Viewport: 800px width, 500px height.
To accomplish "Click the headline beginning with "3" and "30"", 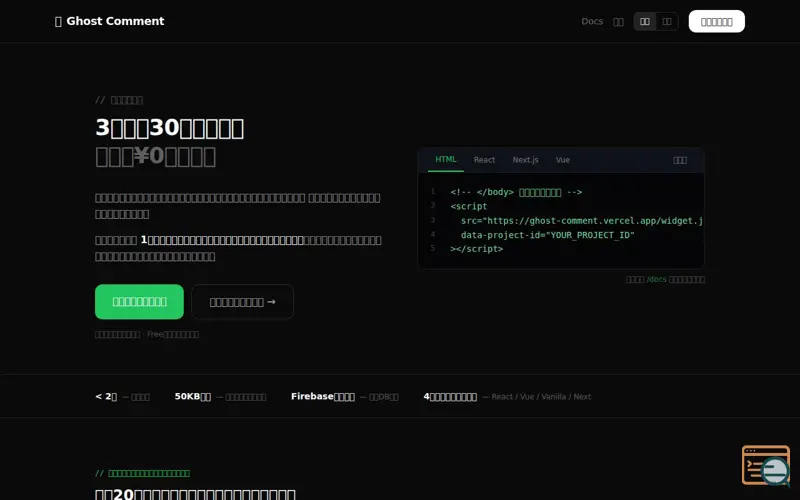I will pos(169,128).
